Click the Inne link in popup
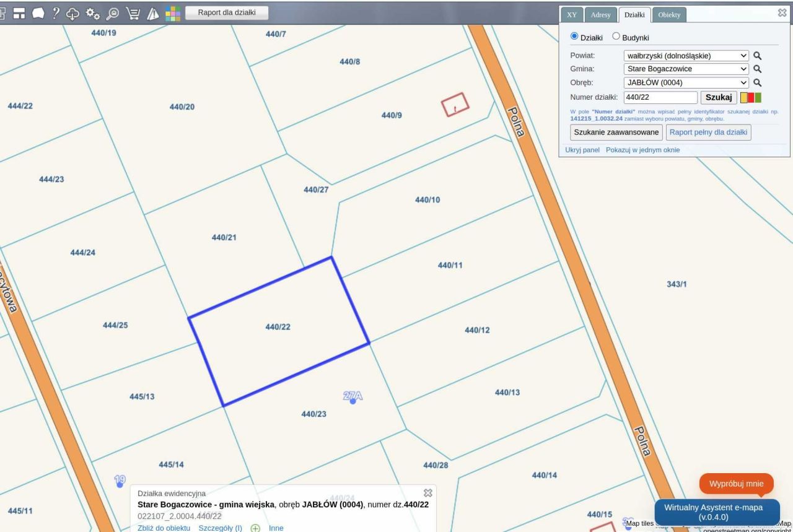The width and height of the screenshot is (793, 532). pyautogui.click(x=276, y=528)
